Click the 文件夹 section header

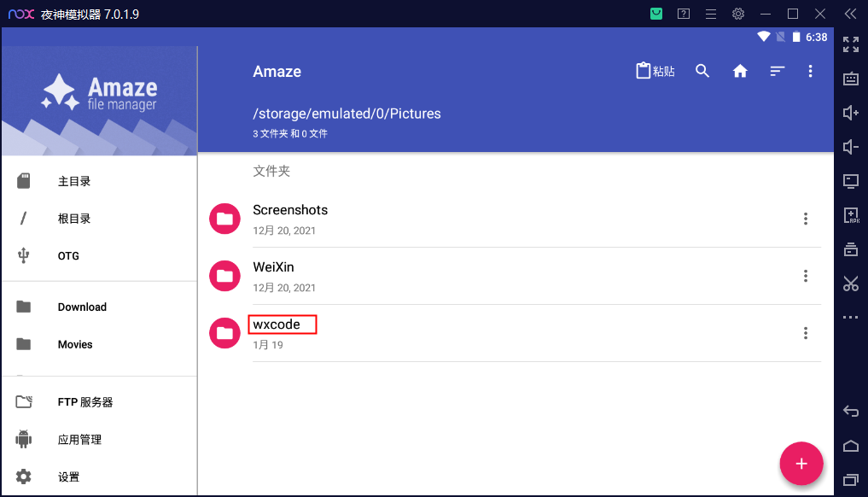click(x=271, y=171)
